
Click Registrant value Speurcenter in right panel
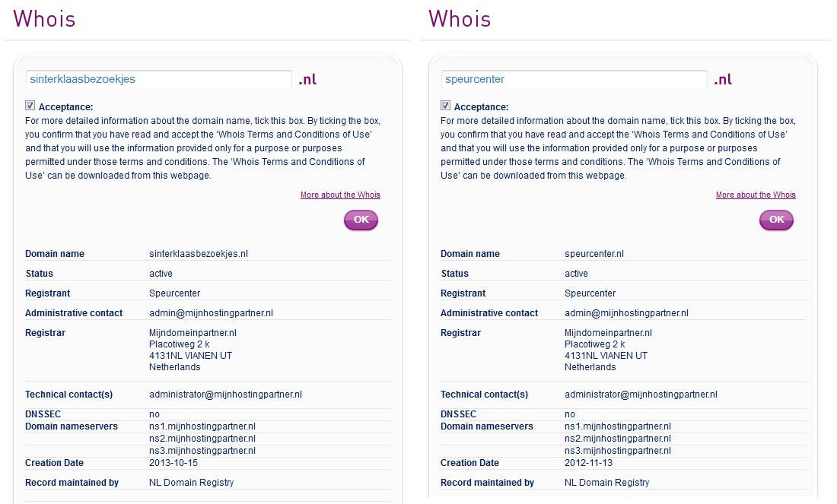pyautogui.click(x=590, y=293)
